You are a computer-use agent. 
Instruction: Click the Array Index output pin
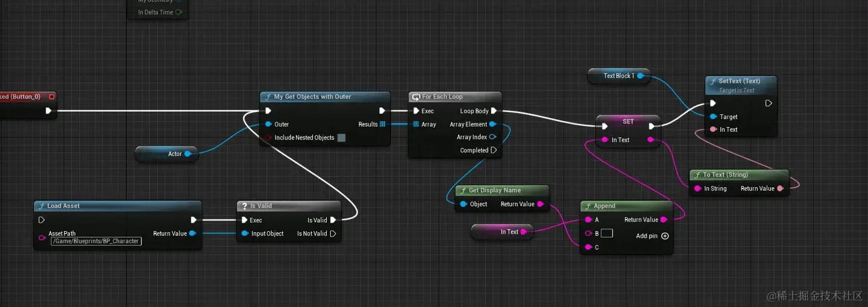pos(493,137)
